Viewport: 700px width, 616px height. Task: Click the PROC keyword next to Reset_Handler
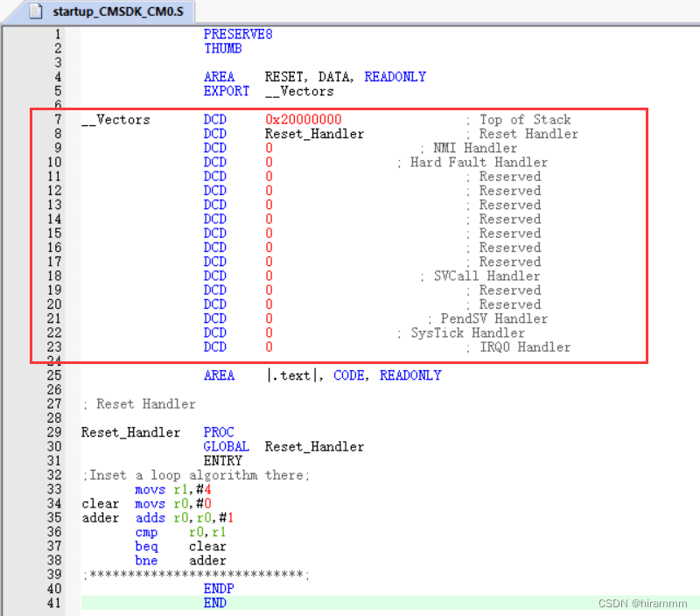tap(219, 431)
